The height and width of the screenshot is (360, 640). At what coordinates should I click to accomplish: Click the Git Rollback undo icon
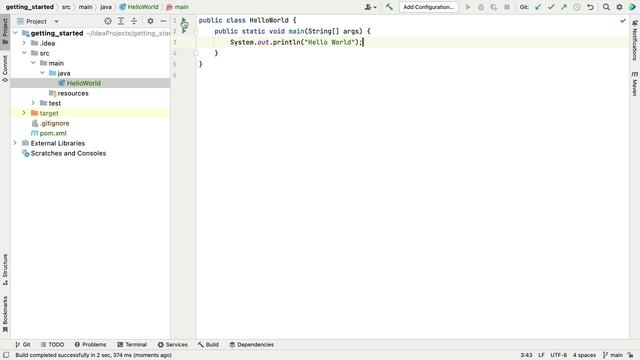pos(590,7)
